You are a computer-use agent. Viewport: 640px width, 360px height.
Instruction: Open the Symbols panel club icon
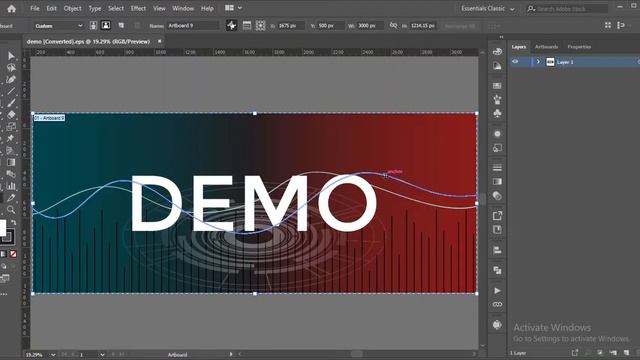497,113
